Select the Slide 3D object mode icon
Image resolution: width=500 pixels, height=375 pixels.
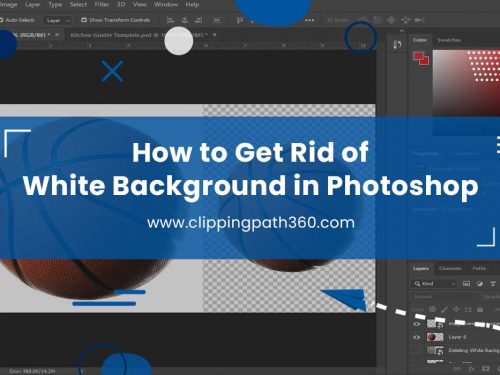point(405,20)
